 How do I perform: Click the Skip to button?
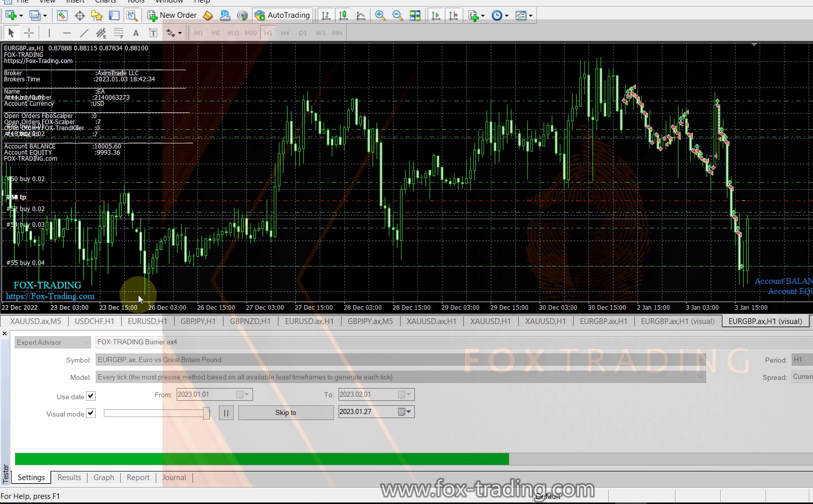point(286,412)
